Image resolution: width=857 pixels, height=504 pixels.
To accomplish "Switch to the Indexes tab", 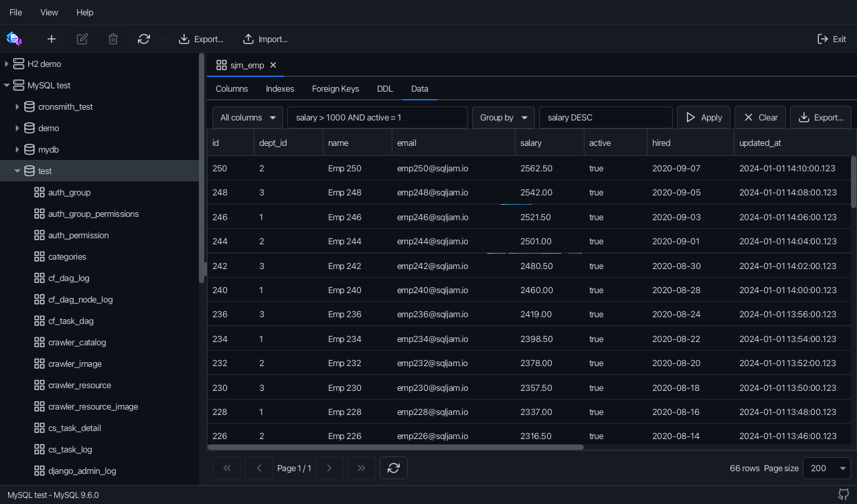I will pos(280,88).
